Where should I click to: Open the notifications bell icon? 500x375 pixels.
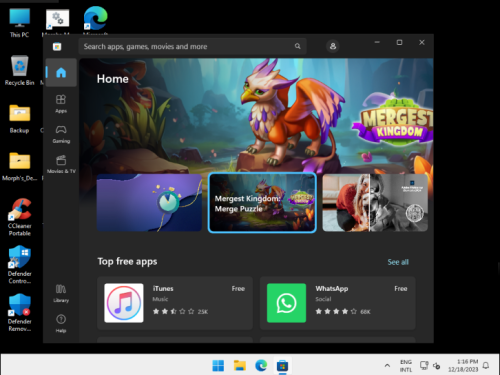486,366
